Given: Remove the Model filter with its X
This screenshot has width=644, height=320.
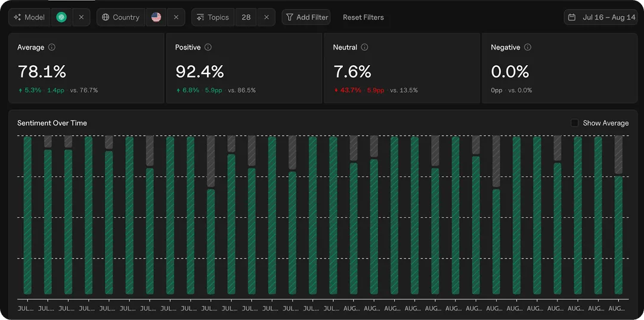Looking at the screenshot, I should tap(81, 17).
